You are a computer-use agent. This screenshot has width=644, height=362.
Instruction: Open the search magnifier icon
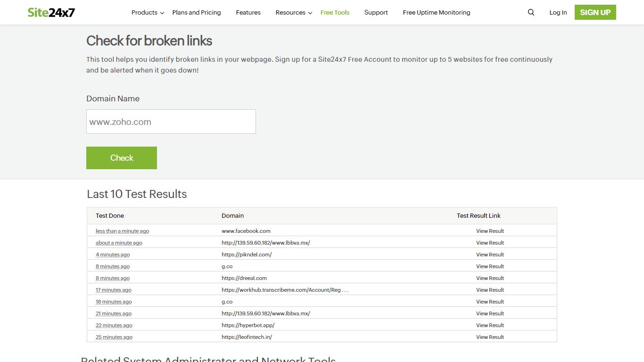click(531, 12)
